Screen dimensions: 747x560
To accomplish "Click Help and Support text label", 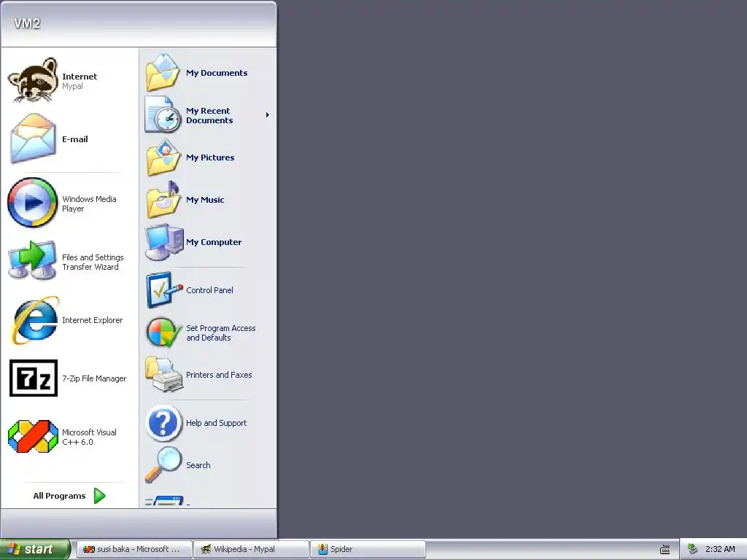I will coord(216,423).
